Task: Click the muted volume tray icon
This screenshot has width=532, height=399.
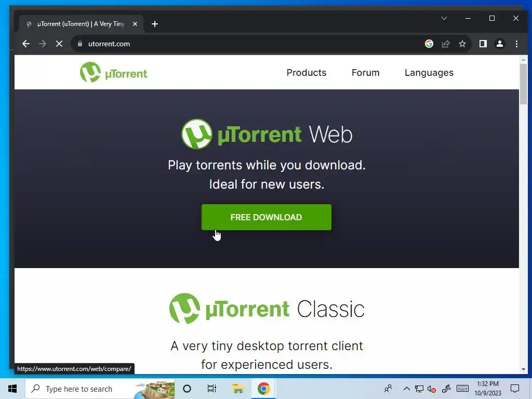Action: pyautogui.click(x=432, y=389)
